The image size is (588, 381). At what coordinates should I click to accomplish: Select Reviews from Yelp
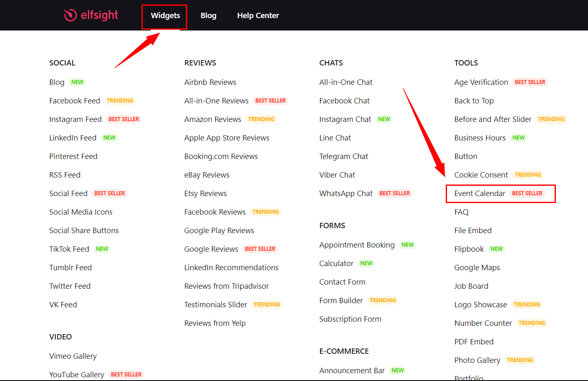coord(215,323)
